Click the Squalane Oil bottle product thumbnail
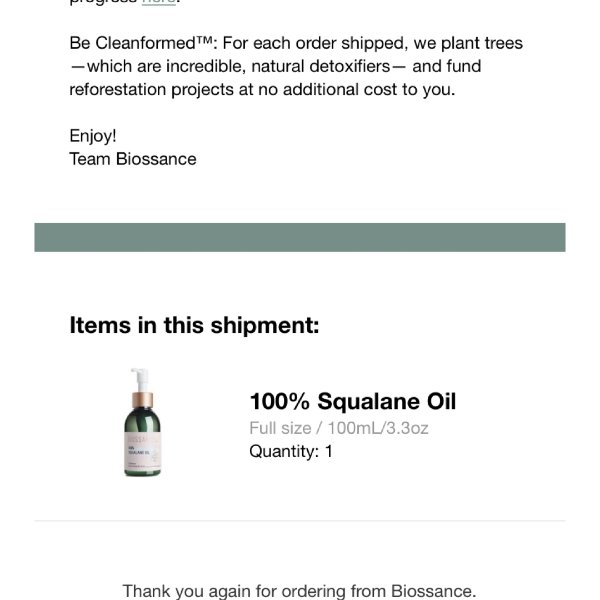 (143, 422)
